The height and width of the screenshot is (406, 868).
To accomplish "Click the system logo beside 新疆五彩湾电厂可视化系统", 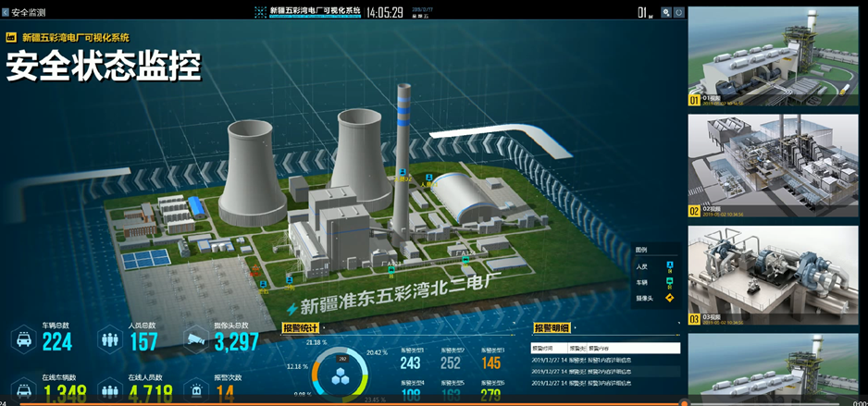I will click(x=260, y=12).
